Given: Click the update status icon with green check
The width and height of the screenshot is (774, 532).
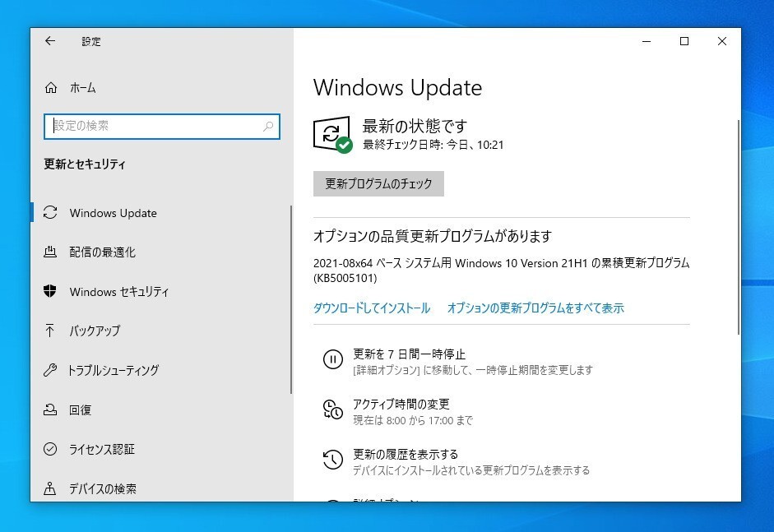Looking at the screenshot, I should pos(332,134).
